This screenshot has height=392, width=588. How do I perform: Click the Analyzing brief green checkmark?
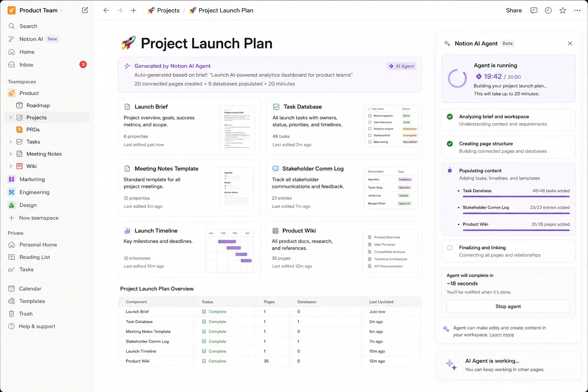pyautogui.click(x=450, y=117)
